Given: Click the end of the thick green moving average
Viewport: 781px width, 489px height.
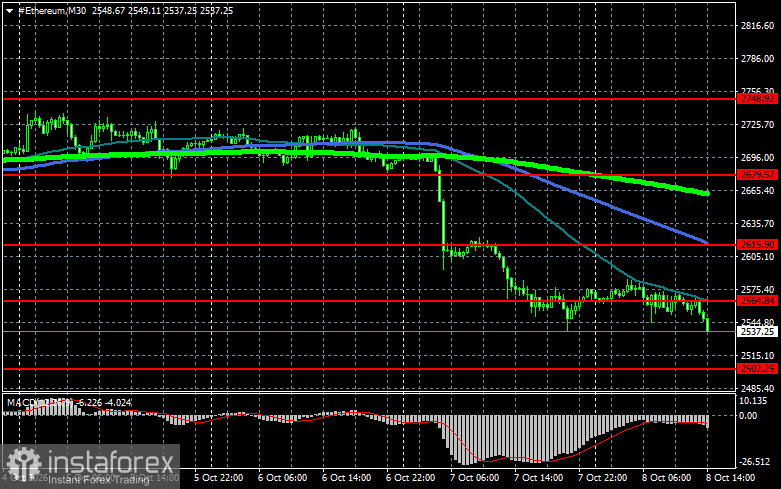Looking at the screenshot, I should (x=706, y=193).
